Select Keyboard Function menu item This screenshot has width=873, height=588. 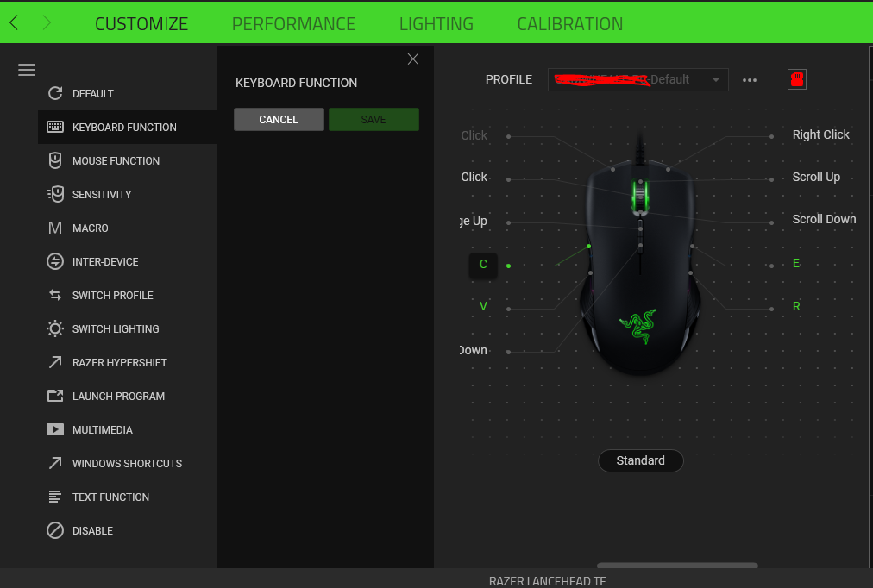click(127, 127)
